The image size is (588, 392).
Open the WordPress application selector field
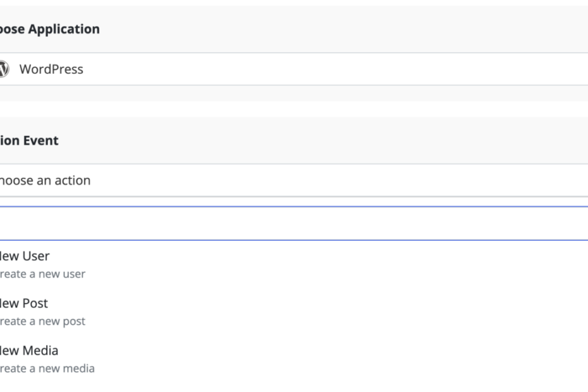[294, 69]
